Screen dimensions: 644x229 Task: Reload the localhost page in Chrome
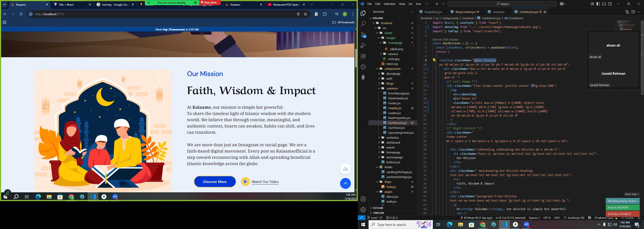point(21,14)
